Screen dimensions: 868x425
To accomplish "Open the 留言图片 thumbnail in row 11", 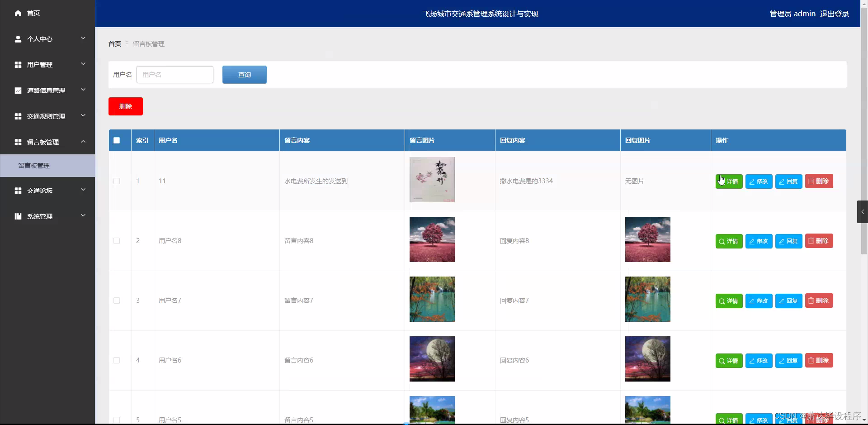I will pos(432,180).
